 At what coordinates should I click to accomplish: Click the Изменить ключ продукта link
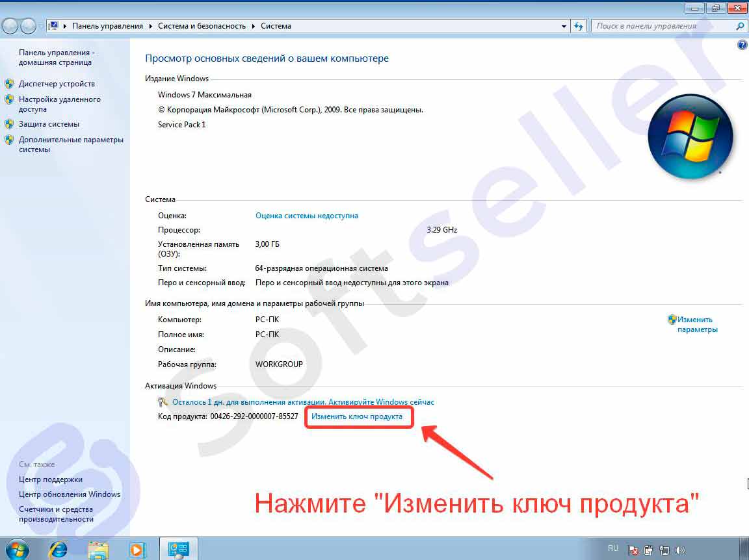click(x=357, y=416)
